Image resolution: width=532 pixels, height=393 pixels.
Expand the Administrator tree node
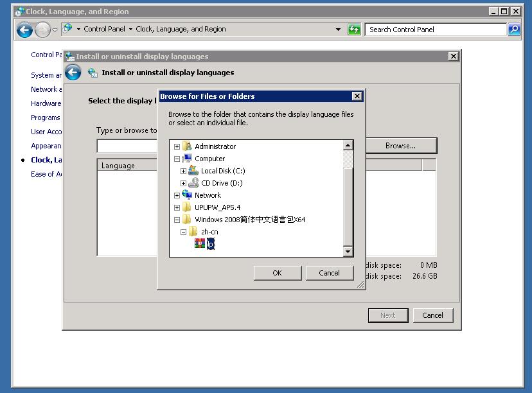pos(177,146)
